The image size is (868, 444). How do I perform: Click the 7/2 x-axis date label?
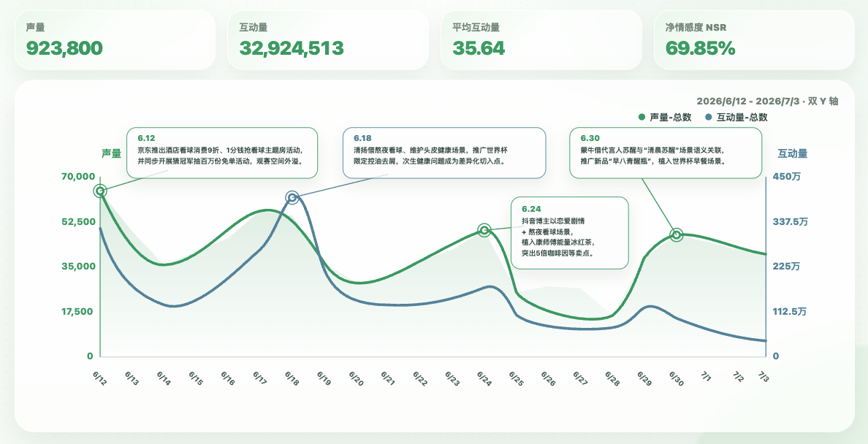(739, 377)
